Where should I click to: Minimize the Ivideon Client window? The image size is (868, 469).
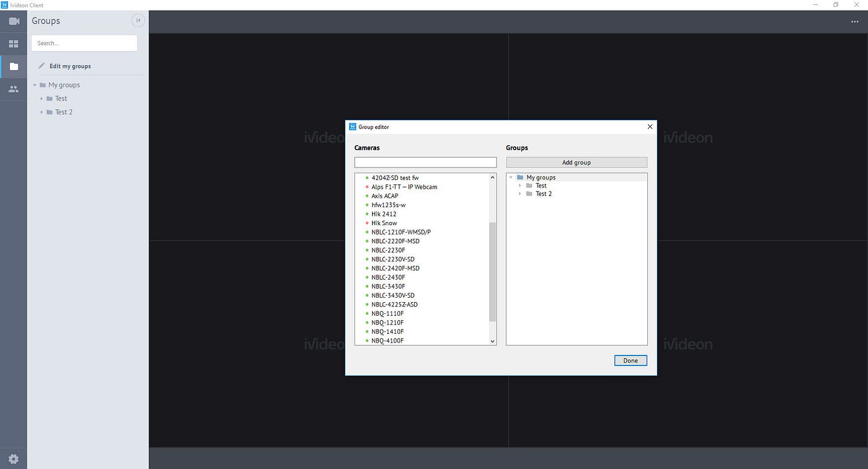click(x=815, y=5)
